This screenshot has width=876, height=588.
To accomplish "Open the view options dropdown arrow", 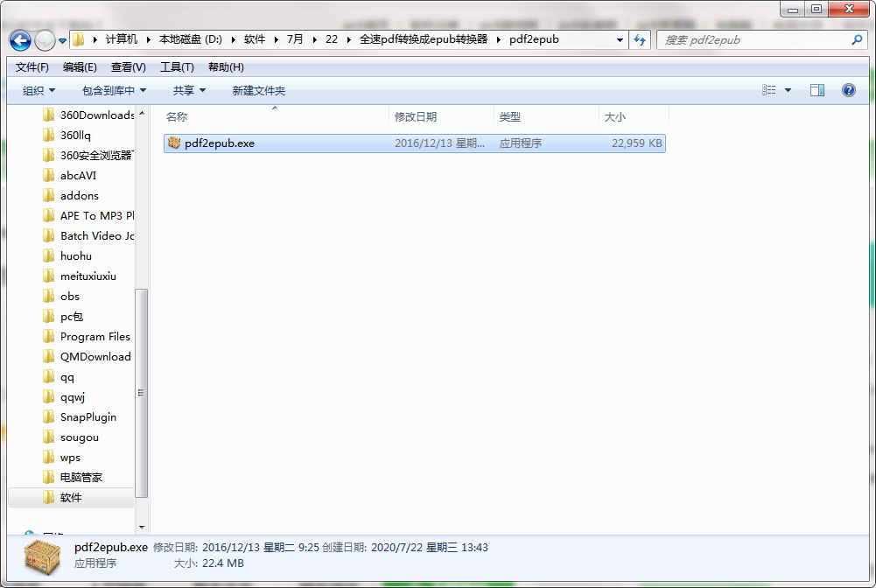I will tap(788, 90).
